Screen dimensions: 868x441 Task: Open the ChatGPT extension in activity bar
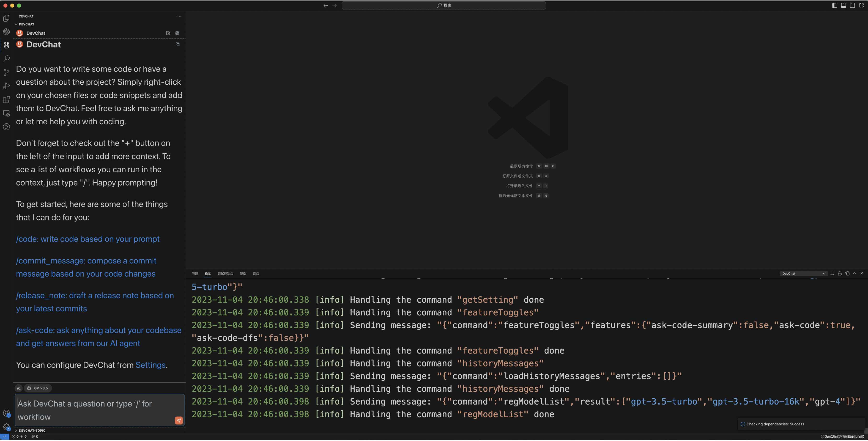point(6,32)
